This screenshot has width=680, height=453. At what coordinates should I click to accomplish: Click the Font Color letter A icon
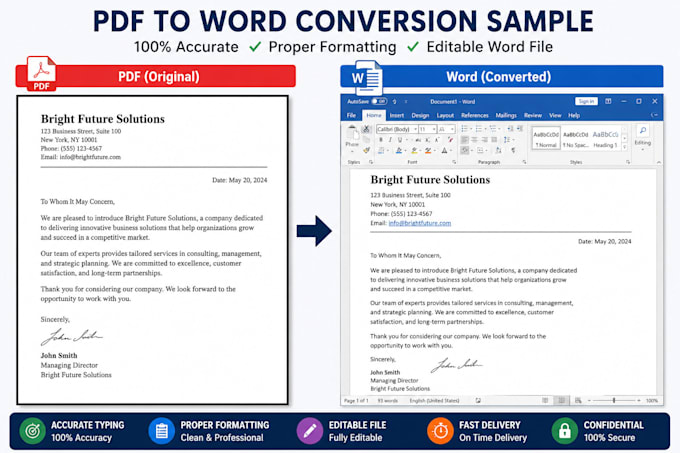pos(444,150)
